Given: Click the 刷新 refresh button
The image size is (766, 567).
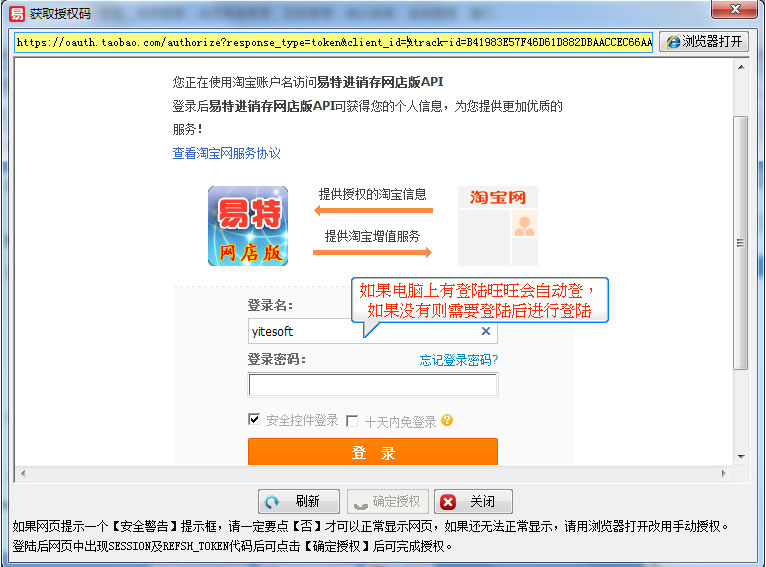Looking at the screenshot, I should (298, 501).
